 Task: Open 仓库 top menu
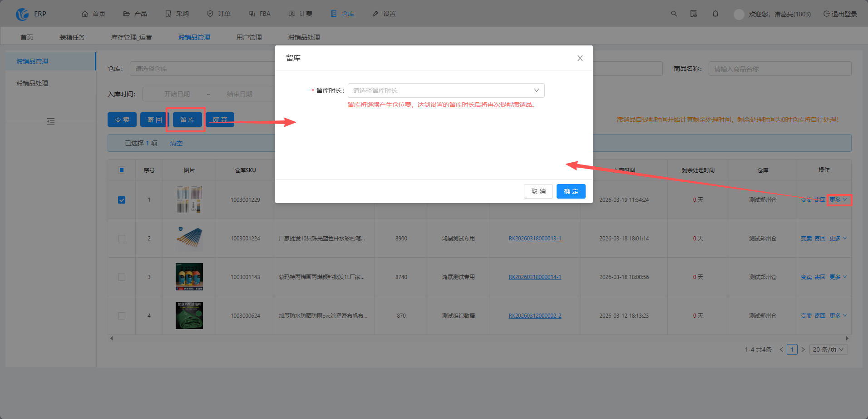pos(342,14)
